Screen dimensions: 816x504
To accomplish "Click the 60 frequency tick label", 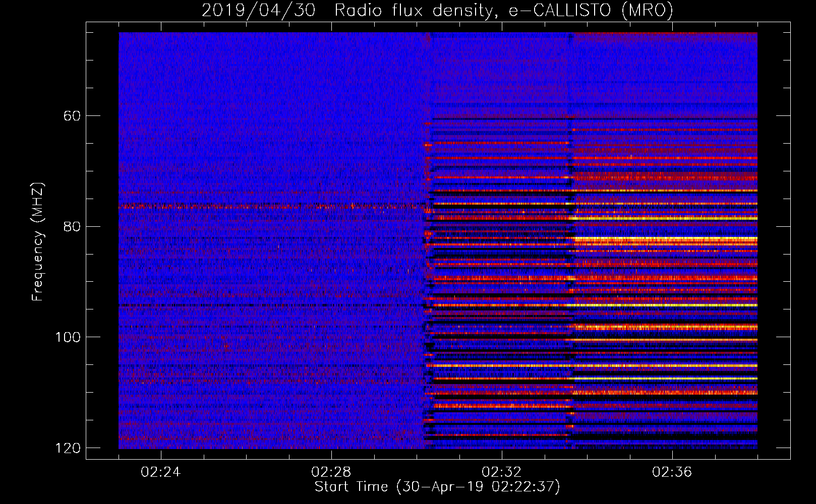I will click(x=72, y=116).
